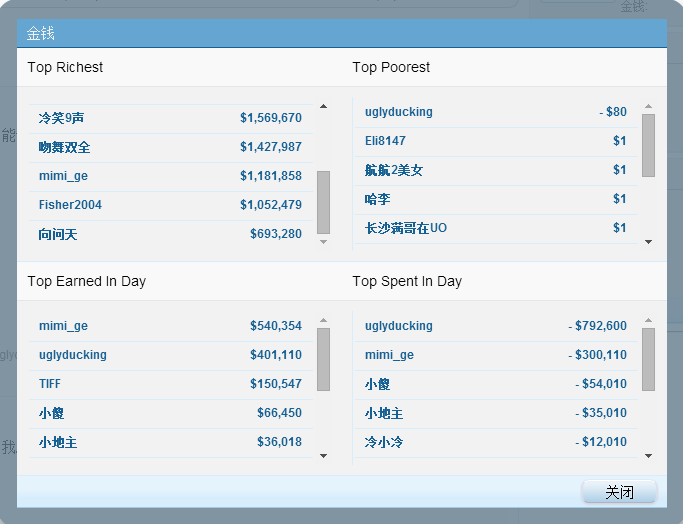Click Top Spent In Day scrollbar thumb
The height and width of the screenshot is (524, 683).
pyautogui.click(x=648, y=359)
